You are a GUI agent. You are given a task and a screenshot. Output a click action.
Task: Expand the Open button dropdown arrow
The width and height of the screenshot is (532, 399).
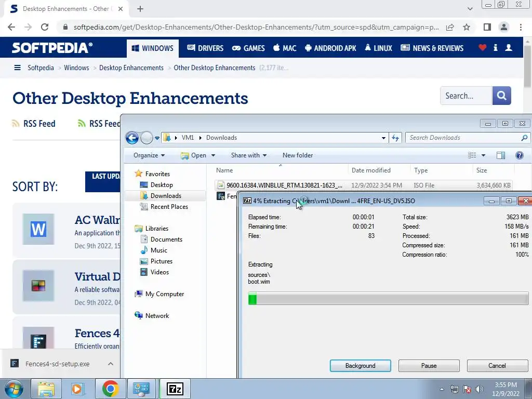point(213,155)
